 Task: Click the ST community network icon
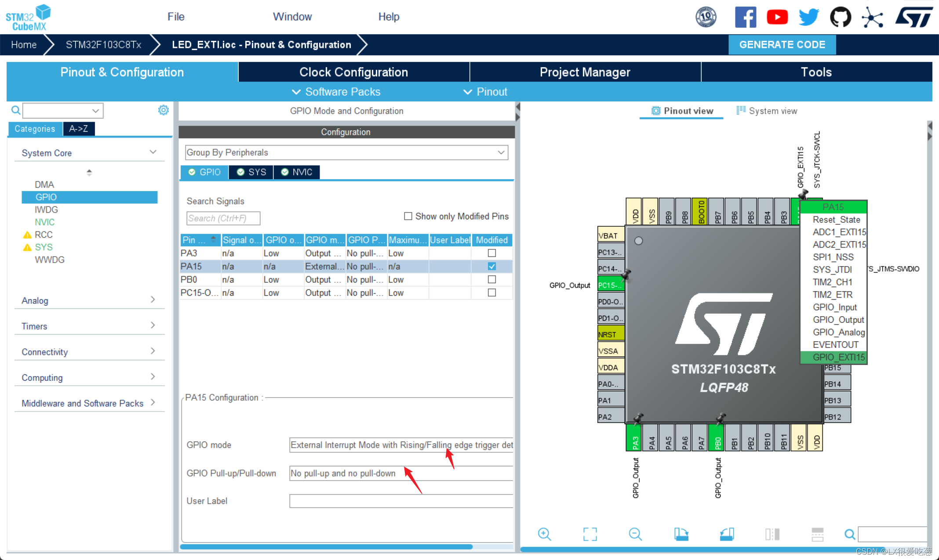click(872, 17)
